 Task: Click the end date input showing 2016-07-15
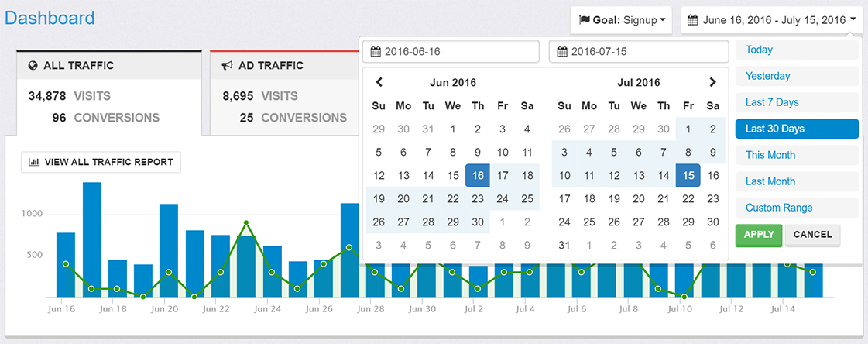[639, 52]
